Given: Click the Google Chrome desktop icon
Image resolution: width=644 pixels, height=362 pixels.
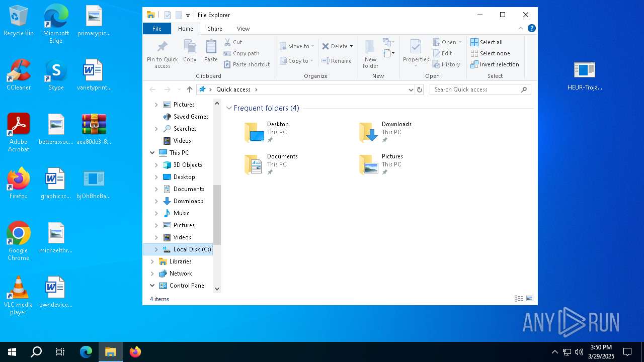Looking at the screenshot, I should [x=19, y=241].
